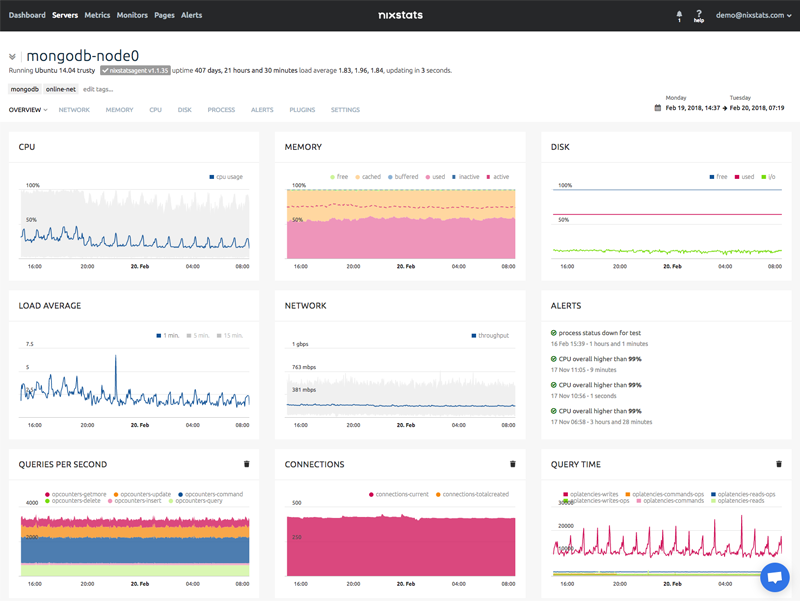Screen dimensions: 800x612
Task: Expand the Overview dropdown
Action: click(x=28, y=110)
